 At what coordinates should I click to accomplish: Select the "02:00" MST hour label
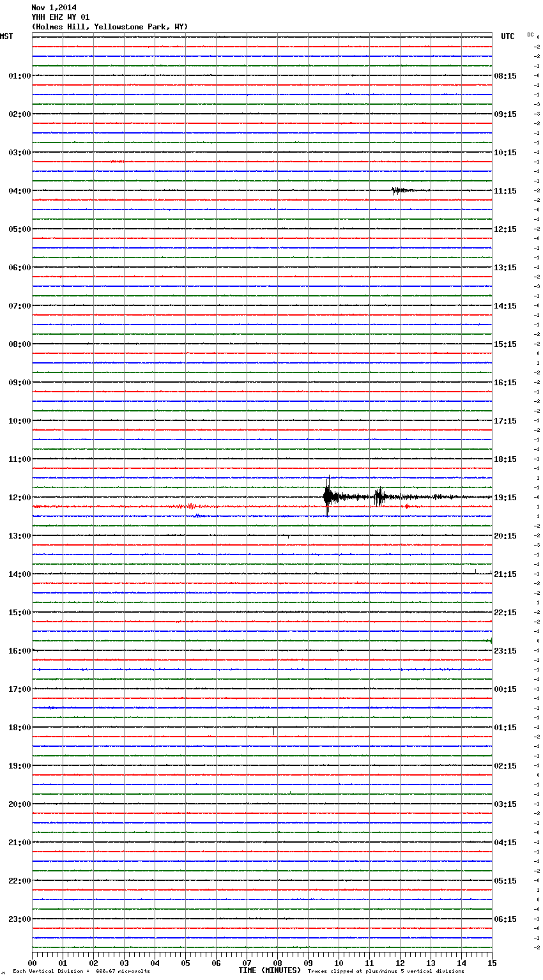[x=20, y=114]
